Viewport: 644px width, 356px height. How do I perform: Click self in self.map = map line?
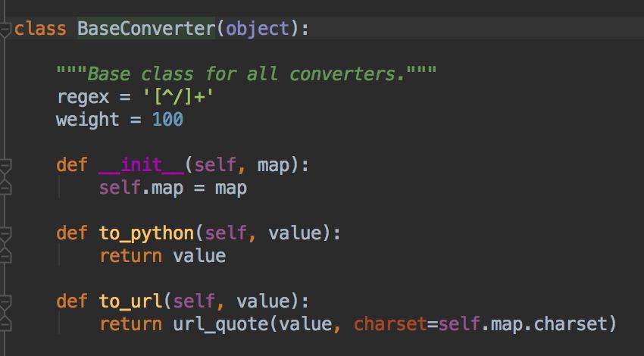pos(120,187)
